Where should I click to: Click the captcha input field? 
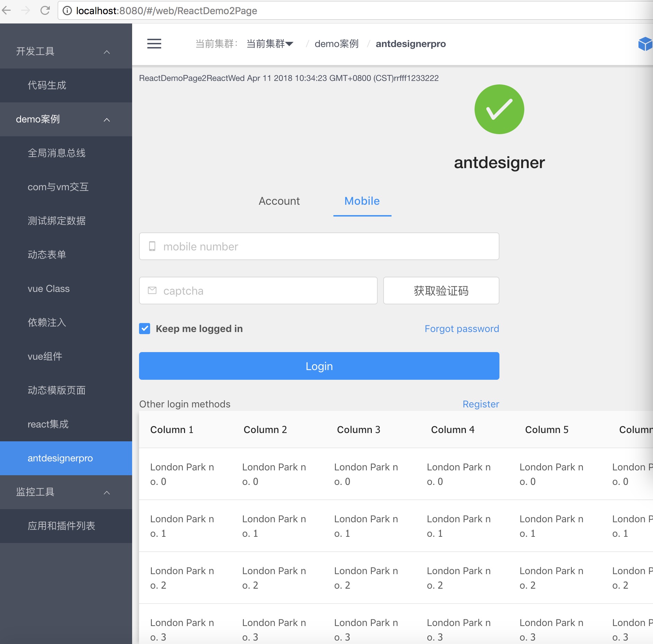click(x=258, y=291)
